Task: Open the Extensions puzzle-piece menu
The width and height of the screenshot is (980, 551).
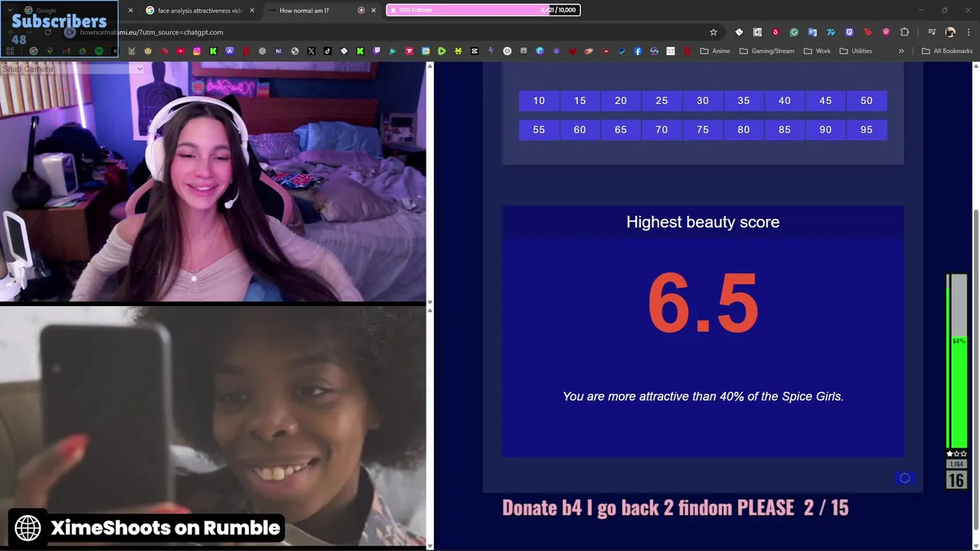Action: click(x=905, y=32)
